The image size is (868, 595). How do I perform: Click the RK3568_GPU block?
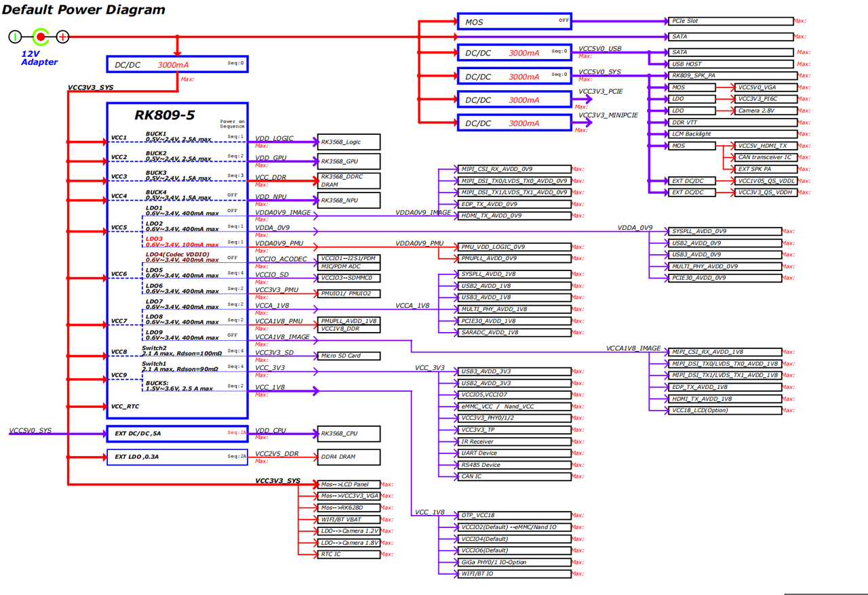pos(349,162)
